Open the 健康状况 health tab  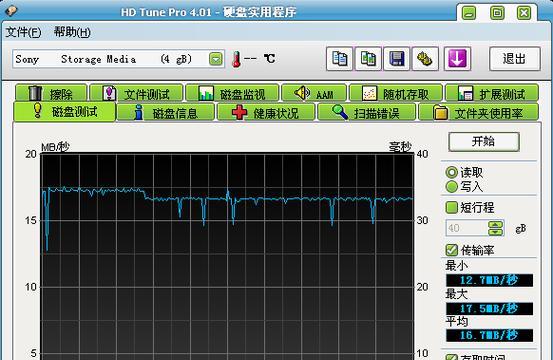[266, 113]
